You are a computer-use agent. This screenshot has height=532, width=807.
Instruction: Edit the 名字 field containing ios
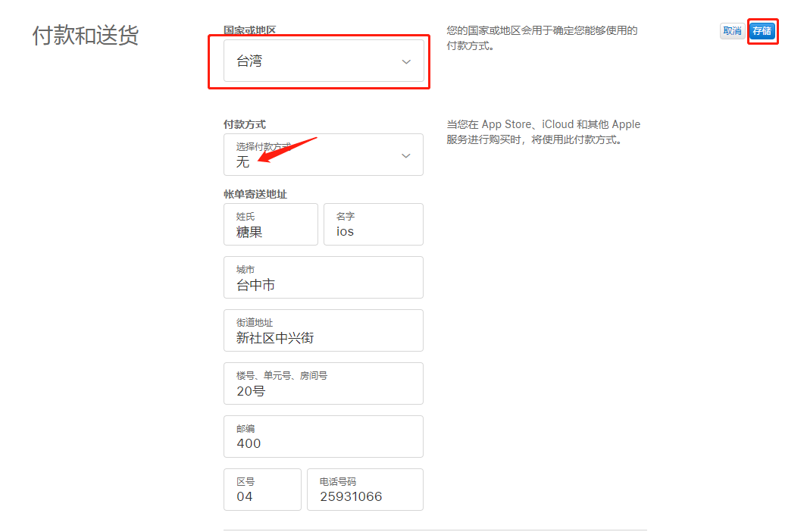pos(373,224)
